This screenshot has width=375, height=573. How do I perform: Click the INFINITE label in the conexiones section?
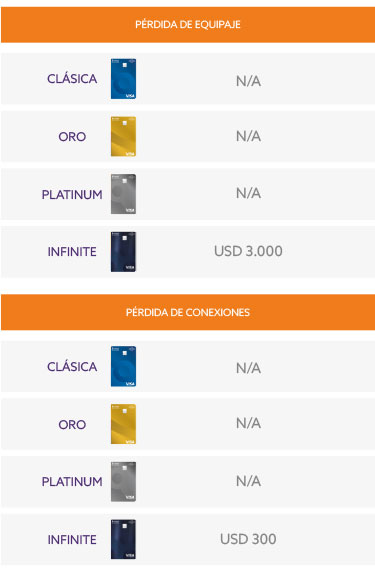[x=72, y=540]
